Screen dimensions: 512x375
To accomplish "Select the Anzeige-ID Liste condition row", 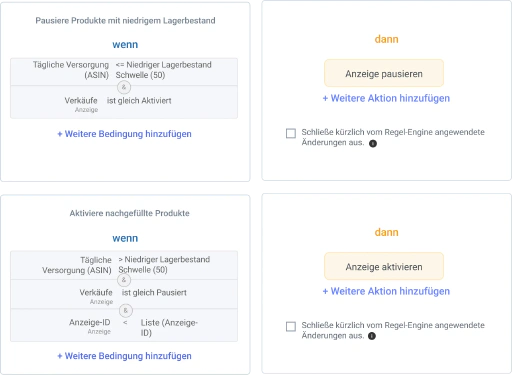I will click(124, 325).
